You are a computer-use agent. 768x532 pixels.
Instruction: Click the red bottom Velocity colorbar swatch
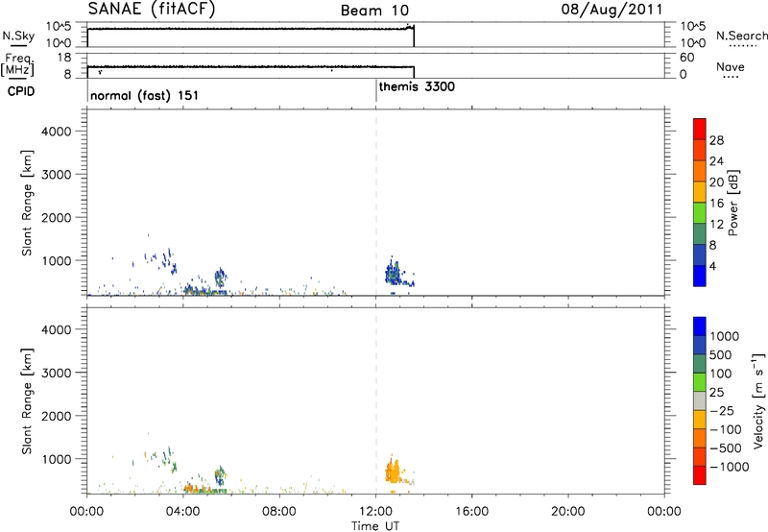700,475
